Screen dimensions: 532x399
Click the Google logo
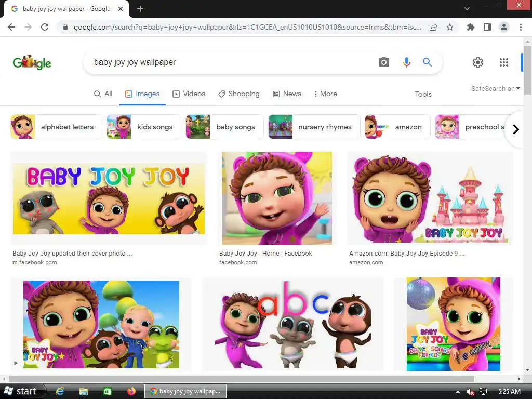click(x=32, y=62)
